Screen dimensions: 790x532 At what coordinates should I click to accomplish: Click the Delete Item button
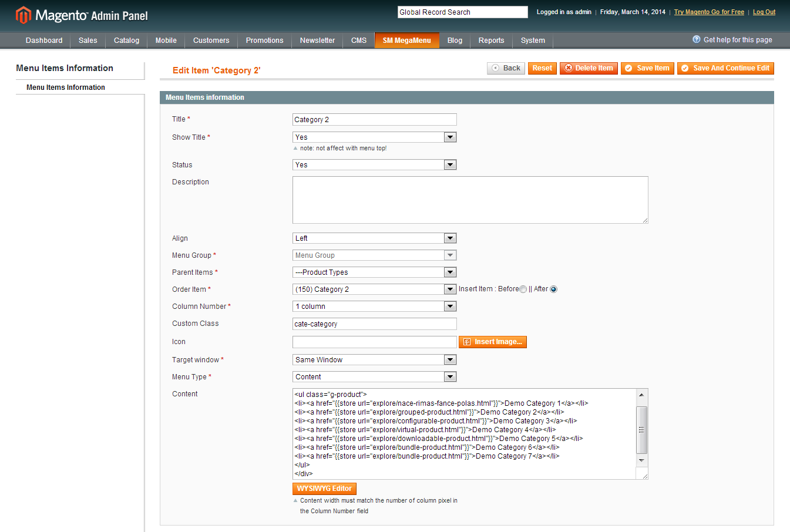(589, 68)
